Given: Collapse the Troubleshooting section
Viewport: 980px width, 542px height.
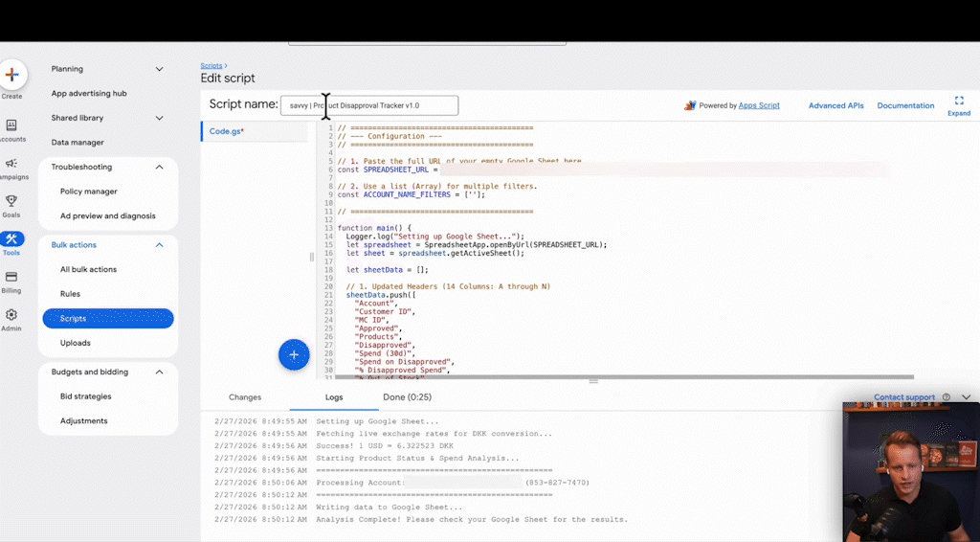Looking at the screenshot, I should [x=160, y=167].
